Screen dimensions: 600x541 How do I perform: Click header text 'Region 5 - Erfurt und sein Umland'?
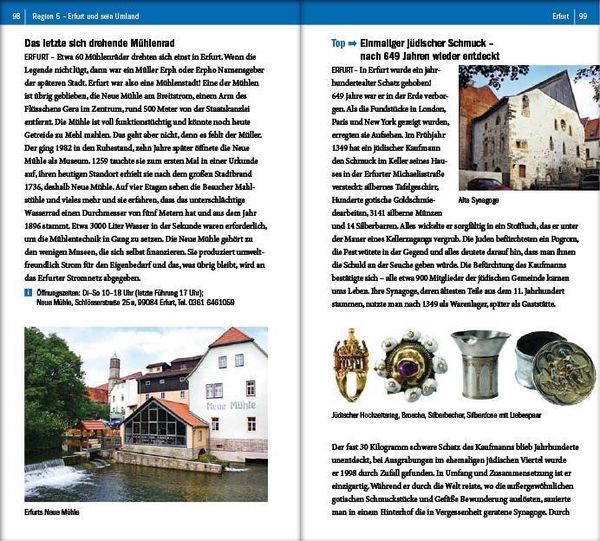(x=86, y=16)
